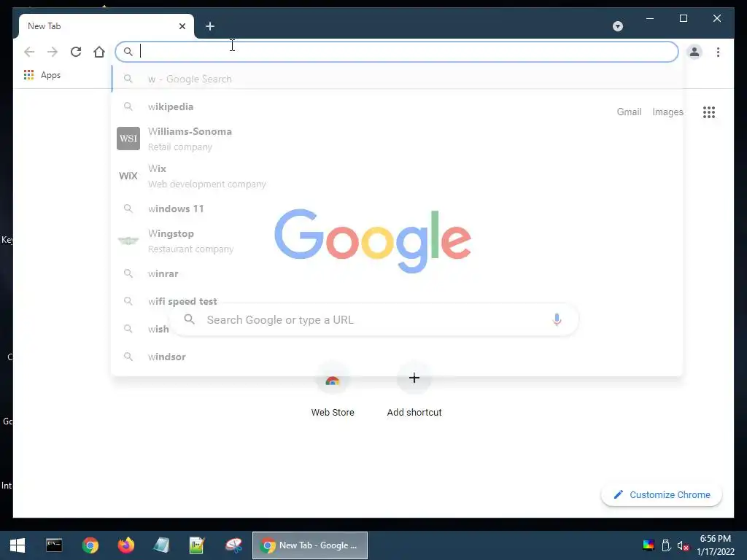
Task: Go back using the back arrow
Action: pyautogui.click(x=29, y=52)
